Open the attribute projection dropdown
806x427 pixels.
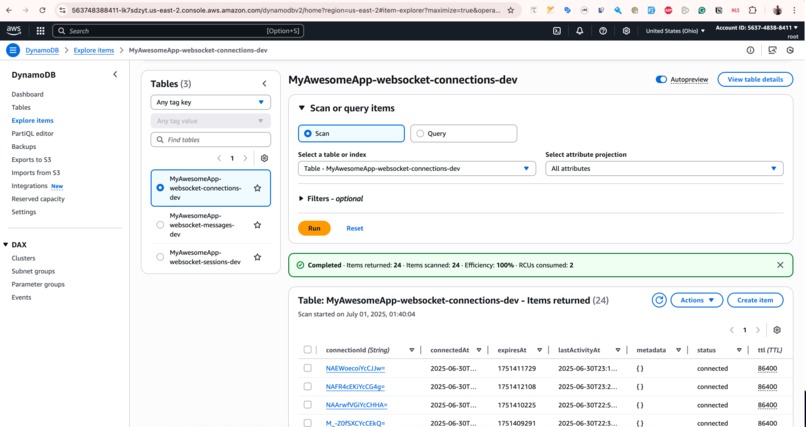(664, 169)
